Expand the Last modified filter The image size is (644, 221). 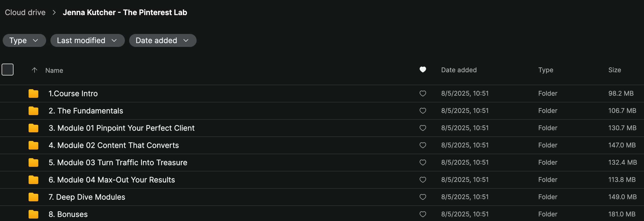tap(87, 40)
